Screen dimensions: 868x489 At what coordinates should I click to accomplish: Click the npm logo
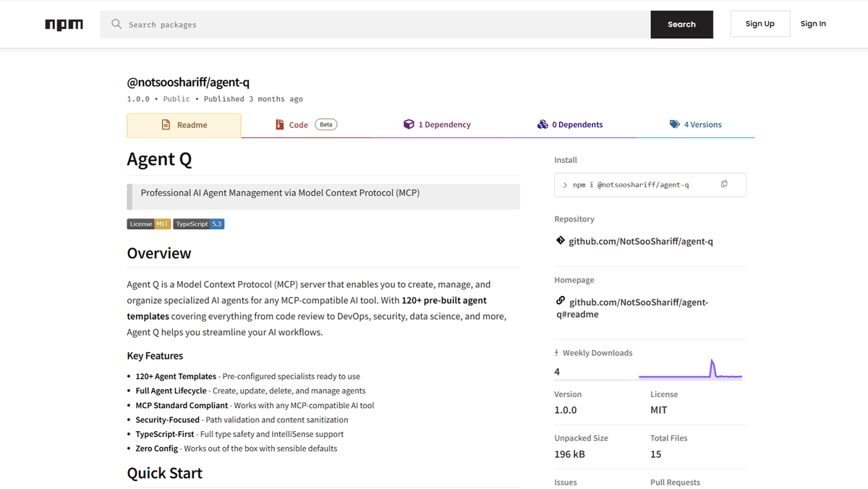point(64,25)
